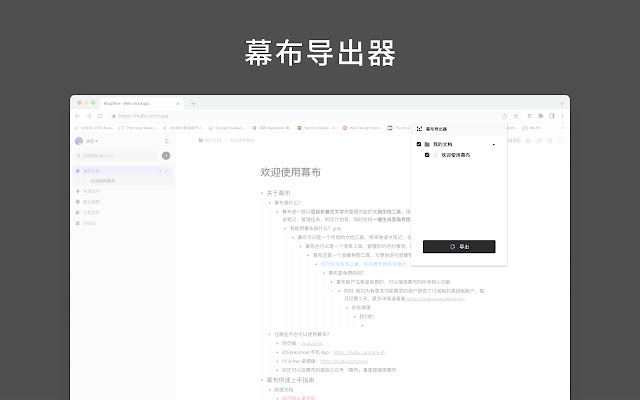
Task: Click the 欢迎使用幕布 breadcrumb
Action: pyautogui.click(x=242, y=140)
